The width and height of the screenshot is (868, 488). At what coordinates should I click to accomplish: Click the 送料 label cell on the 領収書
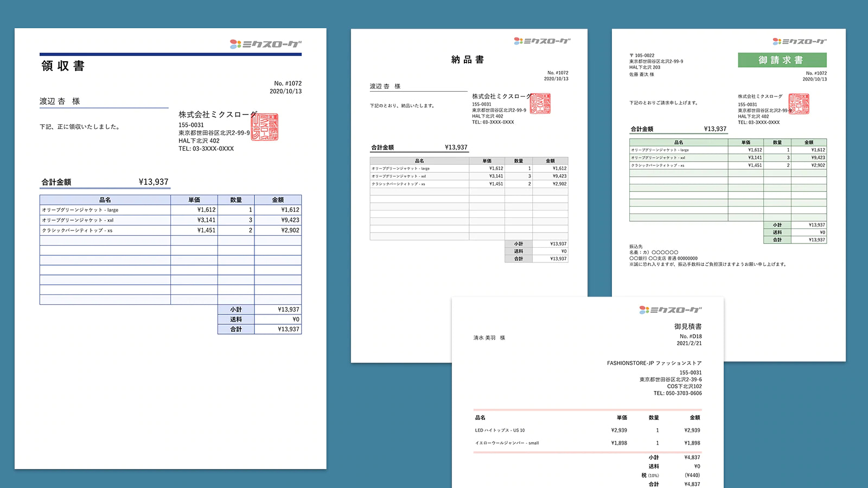click(236, 319)
